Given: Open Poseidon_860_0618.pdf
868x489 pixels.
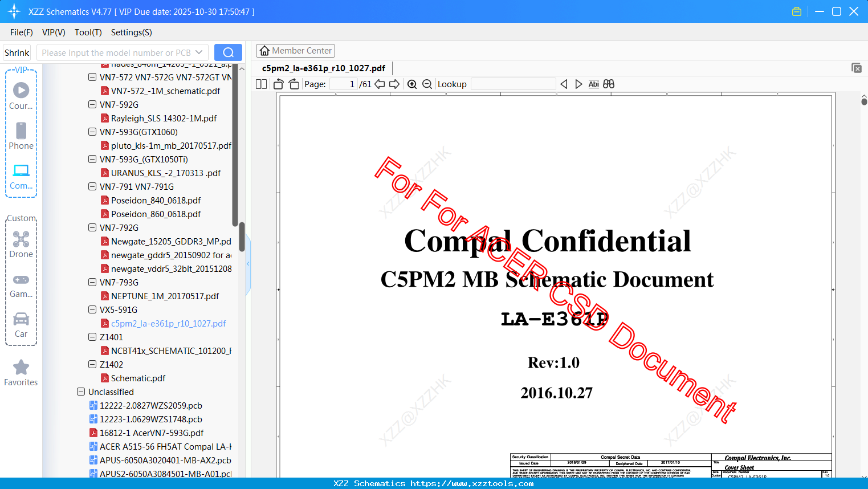Looking at the screenshot, I should pyautogui.click(x=156, y=214).
